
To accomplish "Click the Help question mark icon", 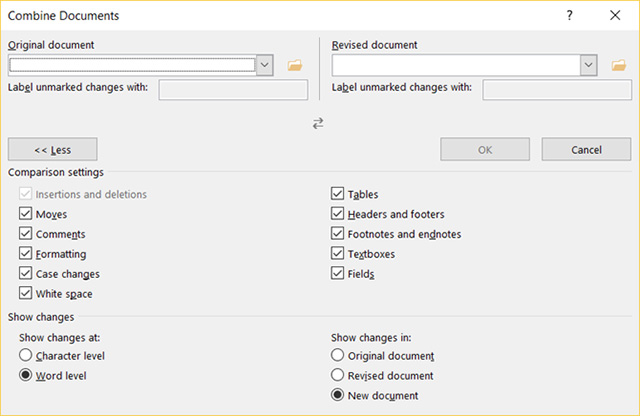I will pyautogui.click(x=569, y=16).
